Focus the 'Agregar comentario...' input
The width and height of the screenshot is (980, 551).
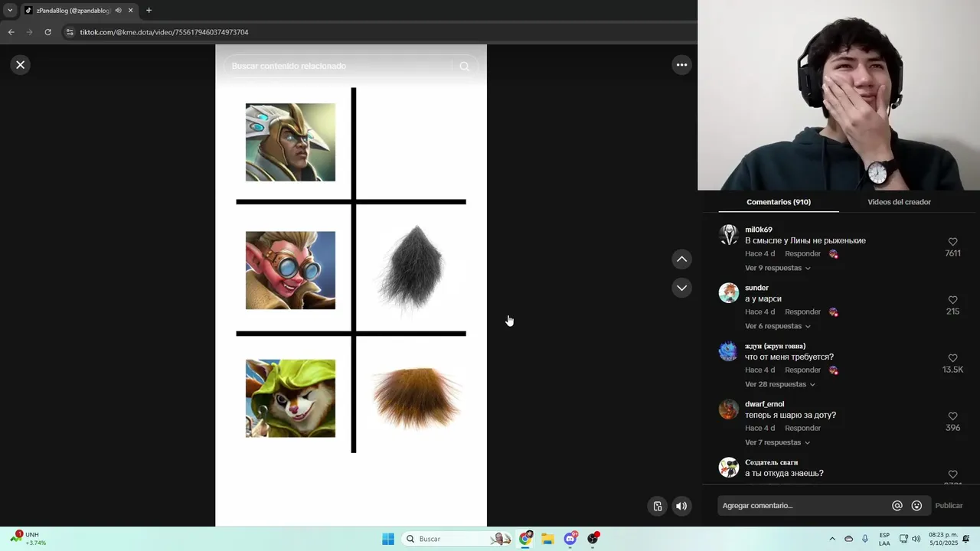tap(804, 506)
